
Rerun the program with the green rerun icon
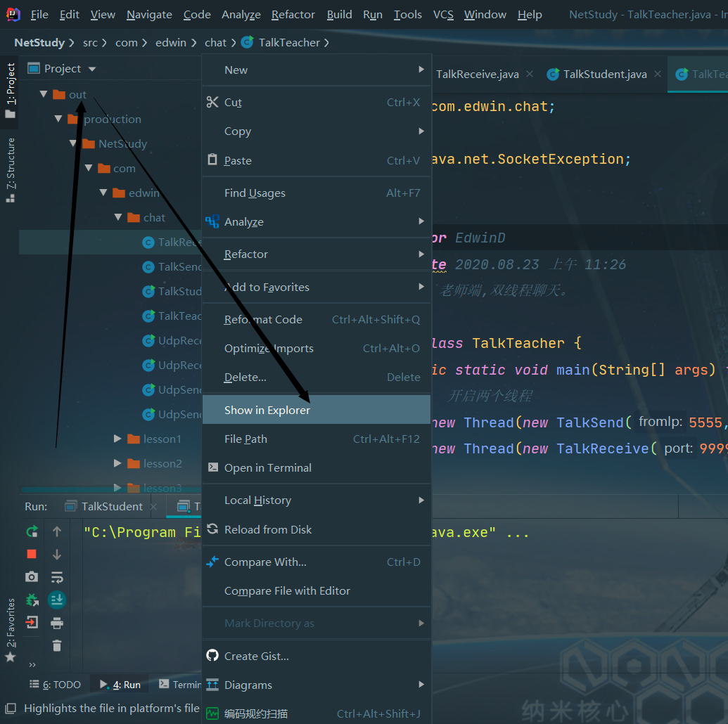(x=32, y=531)
